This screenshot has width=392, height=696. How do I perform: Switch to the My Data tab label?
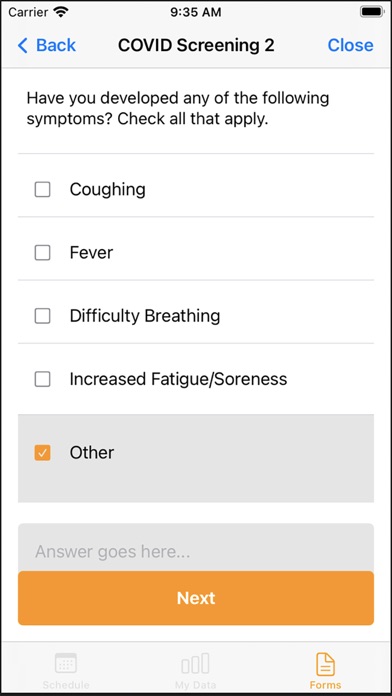195,685
